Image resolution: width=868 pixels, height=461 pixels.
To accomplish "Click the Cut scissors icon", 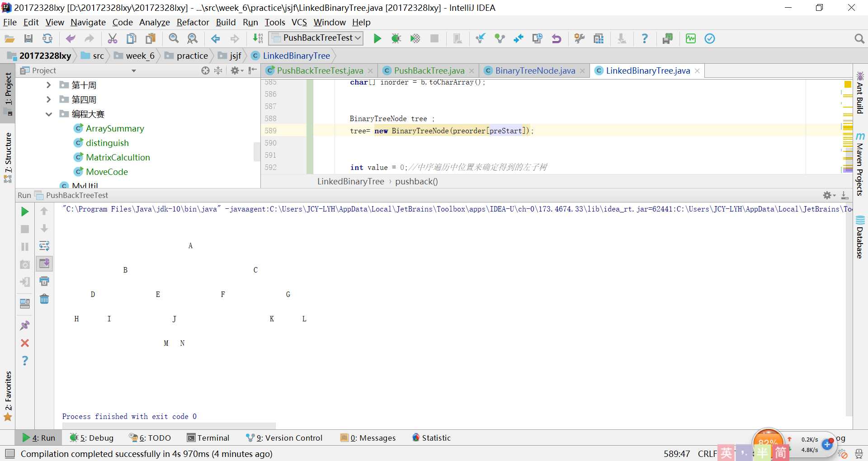I will (113, 39).
